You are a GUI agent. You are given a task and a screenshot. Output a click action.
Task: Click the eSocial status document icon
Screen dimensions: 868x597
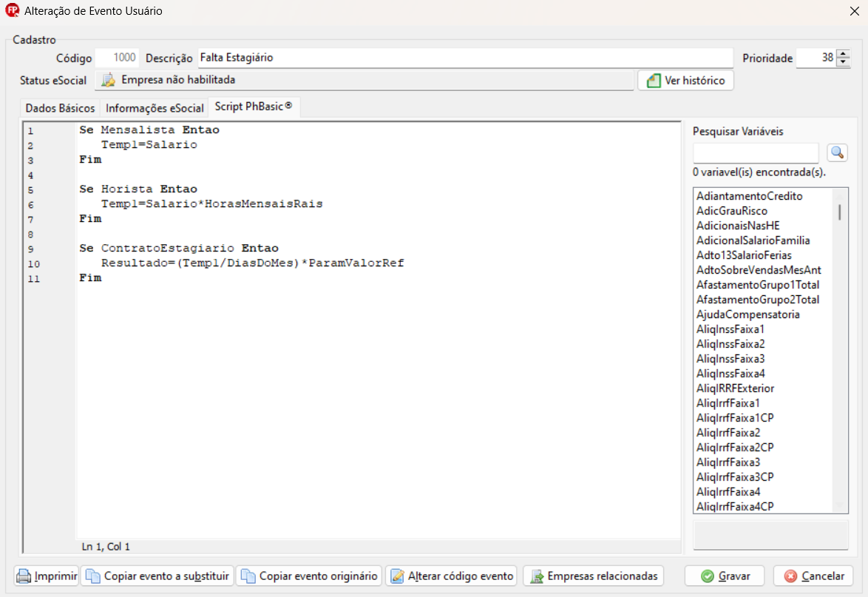point(109,81)
